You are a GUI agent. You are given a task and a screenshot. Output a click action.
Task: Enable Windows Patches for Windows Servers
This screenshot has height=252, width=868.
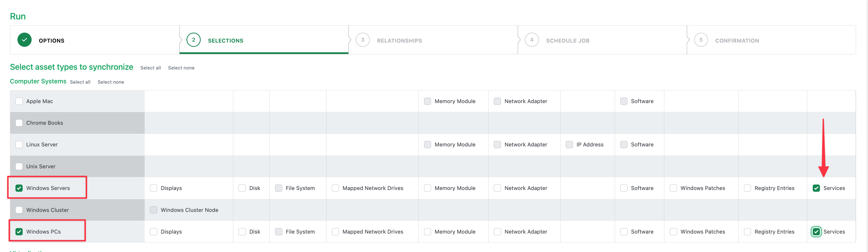[674, 188]
